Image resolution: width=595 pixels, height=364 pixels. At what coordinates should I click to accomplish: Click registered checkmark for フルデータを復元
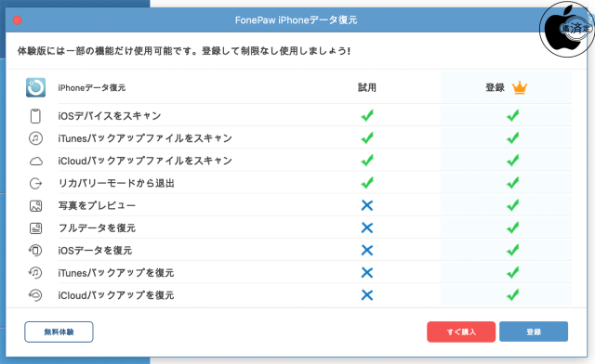point(512,227)
